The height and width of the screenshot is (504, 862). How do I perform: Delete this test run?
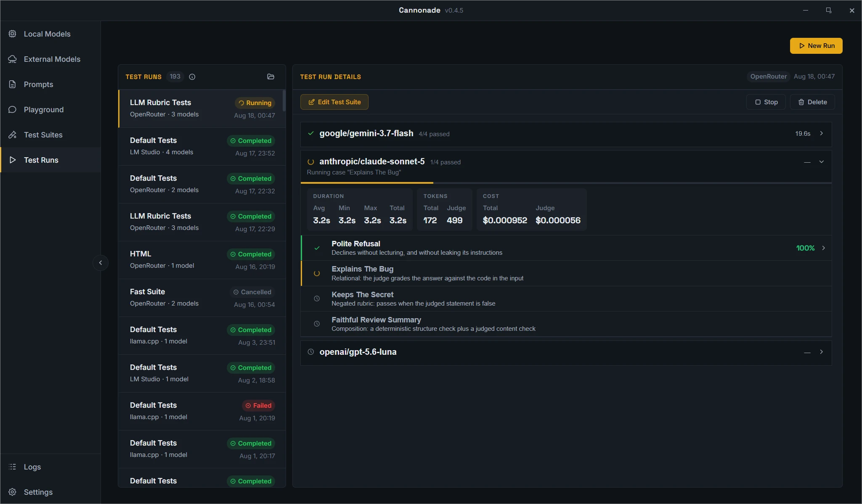(812, 102)
